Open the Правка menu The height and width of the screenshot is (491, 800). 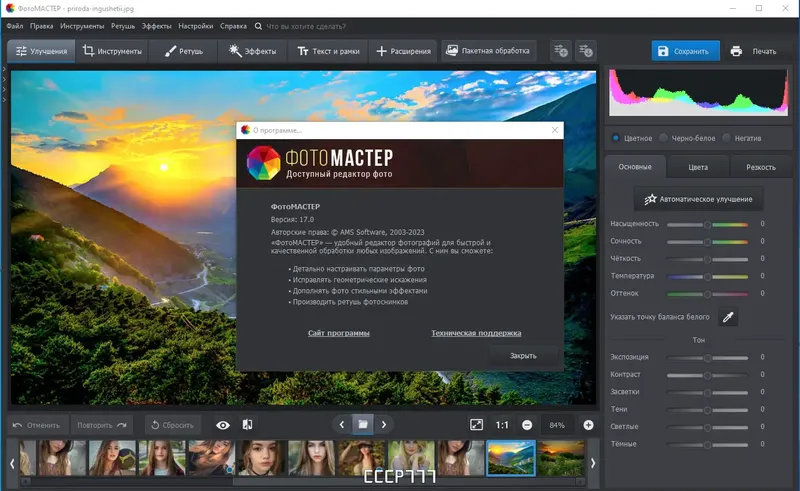(x=41, y=26)
